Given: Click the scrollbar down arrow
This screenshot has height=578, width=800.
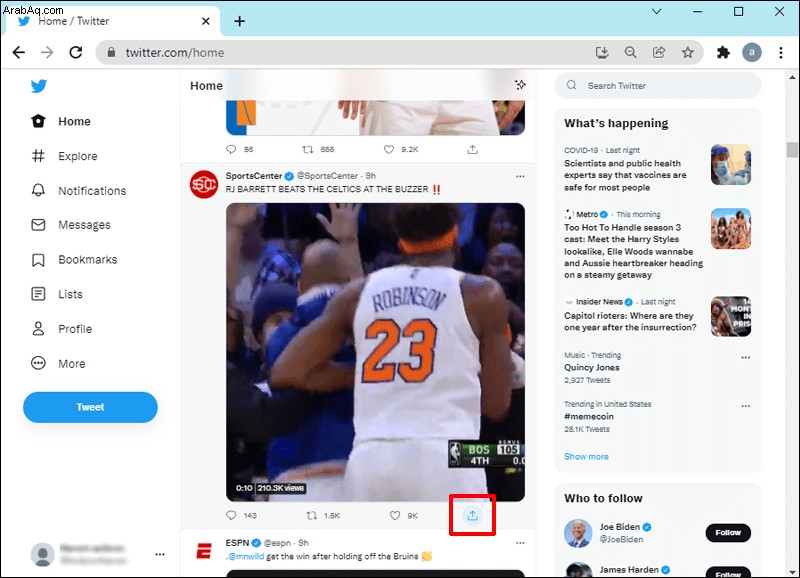Looking at the screenshot, I should click(792, 572).
